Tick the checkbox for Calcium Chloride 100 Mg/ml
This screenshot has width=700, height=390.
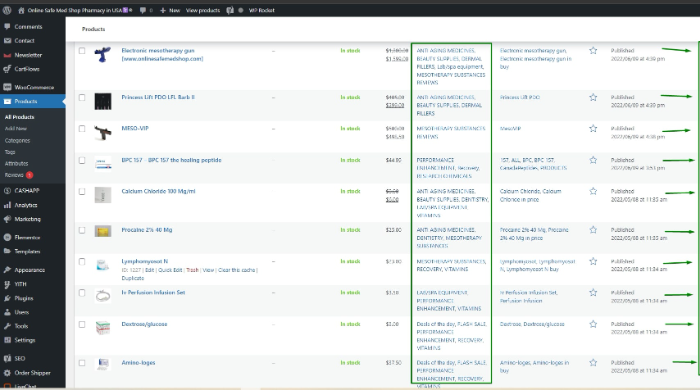point(82,191)
